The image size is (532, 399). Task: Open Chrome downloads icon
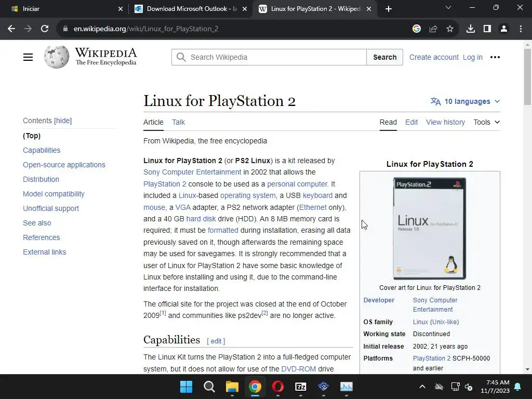click(471, 29)
